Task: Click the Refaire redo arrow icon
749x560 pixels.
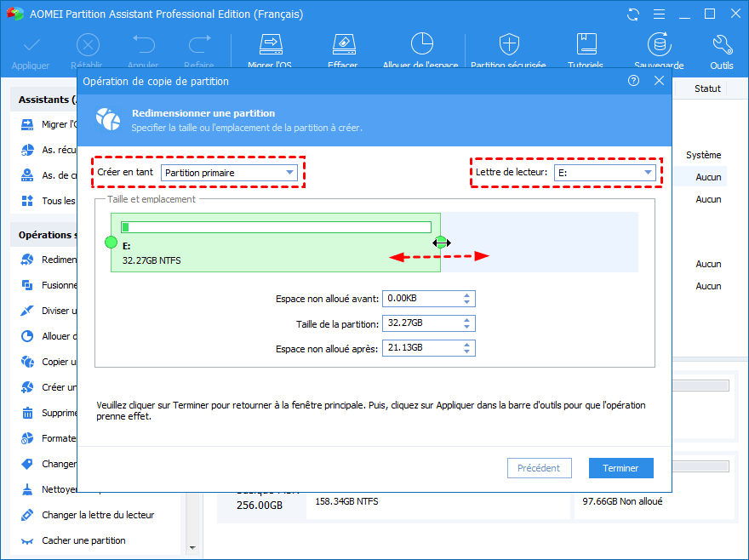Action: pyautogui.click(x=199, y=45)
